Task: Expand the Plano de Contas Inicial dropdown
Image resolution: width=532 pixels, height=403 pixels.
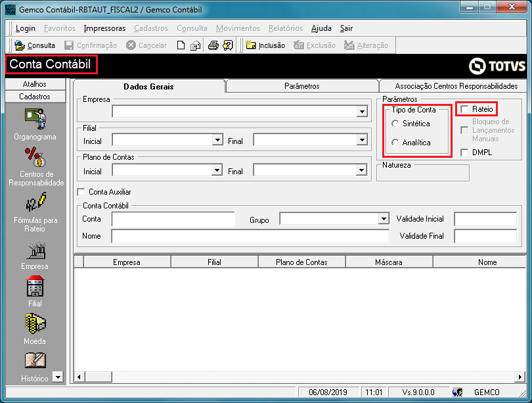Action: (217, 170)
